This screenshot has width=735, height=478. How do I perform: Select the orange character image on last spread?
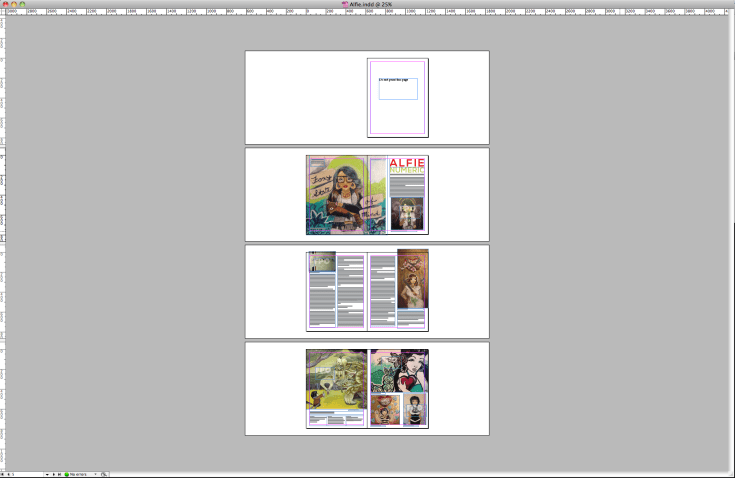[385, 409]
